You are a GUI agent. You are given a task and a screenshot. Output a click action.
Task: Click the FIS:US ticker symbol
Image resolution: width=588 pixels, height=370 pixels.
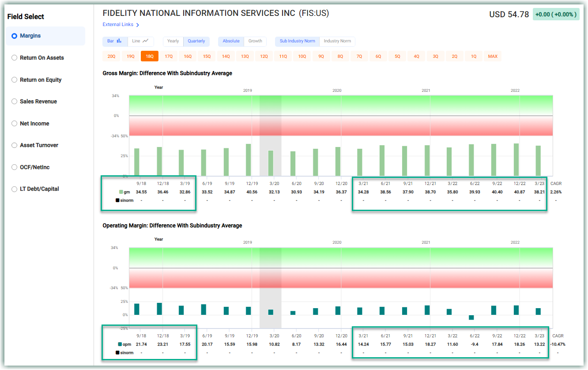[x=314, y=13]
